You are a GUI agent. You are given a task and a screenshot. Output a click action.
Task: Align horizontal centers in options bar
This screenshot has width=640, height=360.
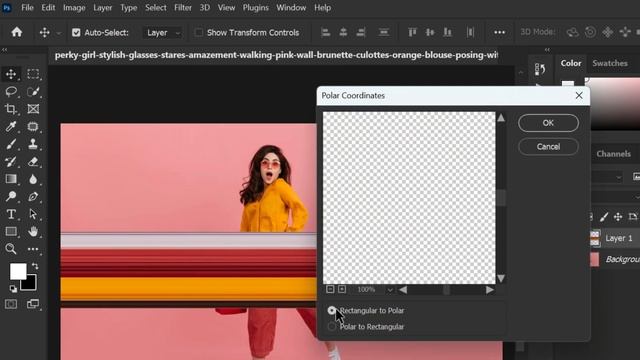[343, 32]
